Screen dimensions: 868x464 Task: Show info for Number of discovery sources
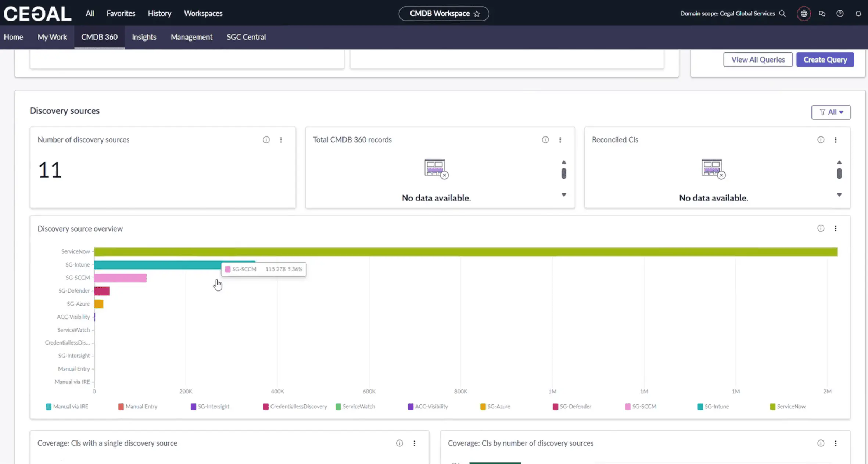(x=266, y=140)
